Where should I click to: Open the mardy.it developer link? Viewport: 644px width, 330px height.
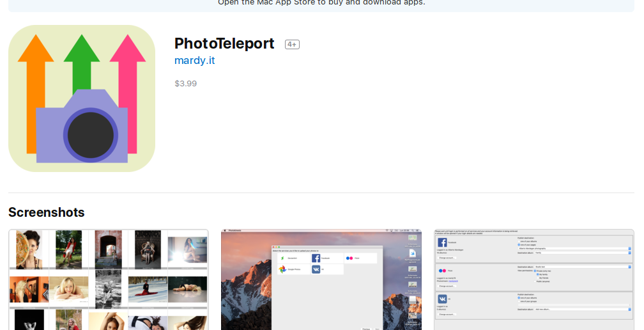click(195, 60)
